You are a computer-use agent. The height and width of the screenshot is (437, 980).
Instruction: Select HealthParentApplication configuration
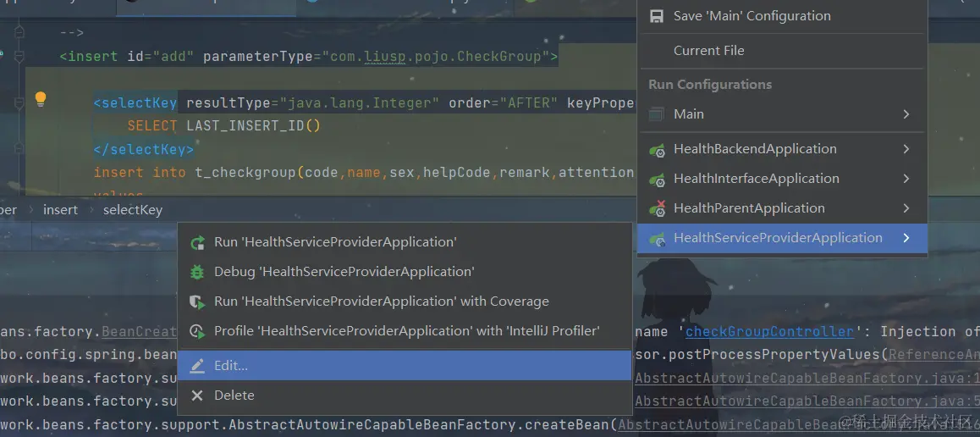[782, 208]
